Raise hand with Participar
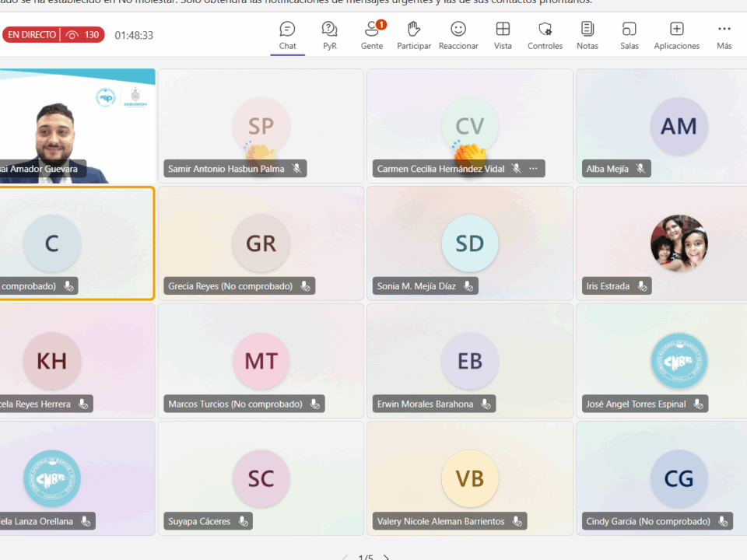Image resolution: width=747 pixels, height=560 pixels. click(x=414, y=35)
